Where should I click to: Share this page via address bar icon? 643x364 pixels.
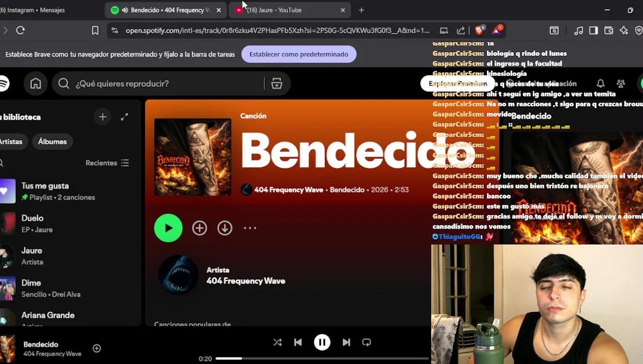point(461,30)
